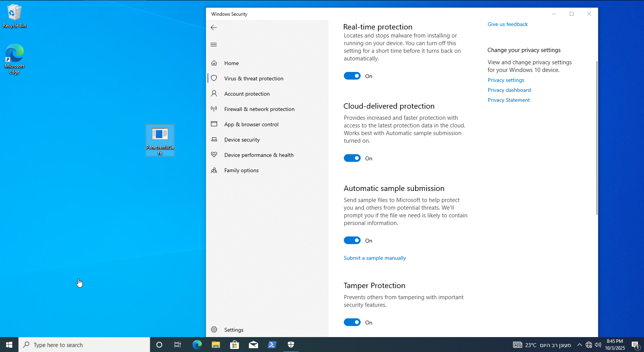The width and height of the screenshot is (644, 352).
Task: Select the Device security icon
Action: pos(214,140)
